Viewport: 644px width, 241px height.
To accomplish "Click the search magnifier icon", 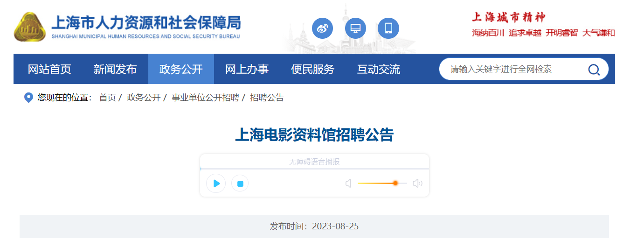I will click(x=594, y=70).
